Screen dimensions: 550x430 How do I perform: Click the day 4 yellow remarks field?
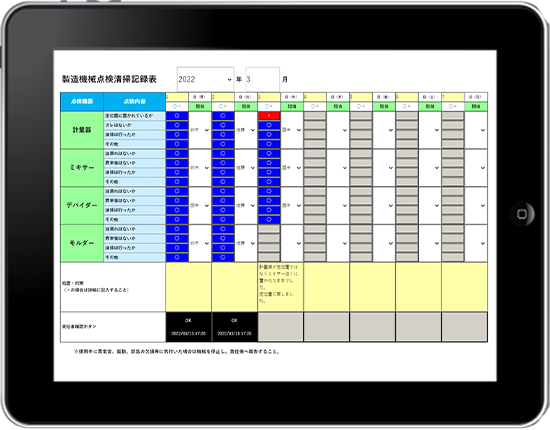coord(327,287)
